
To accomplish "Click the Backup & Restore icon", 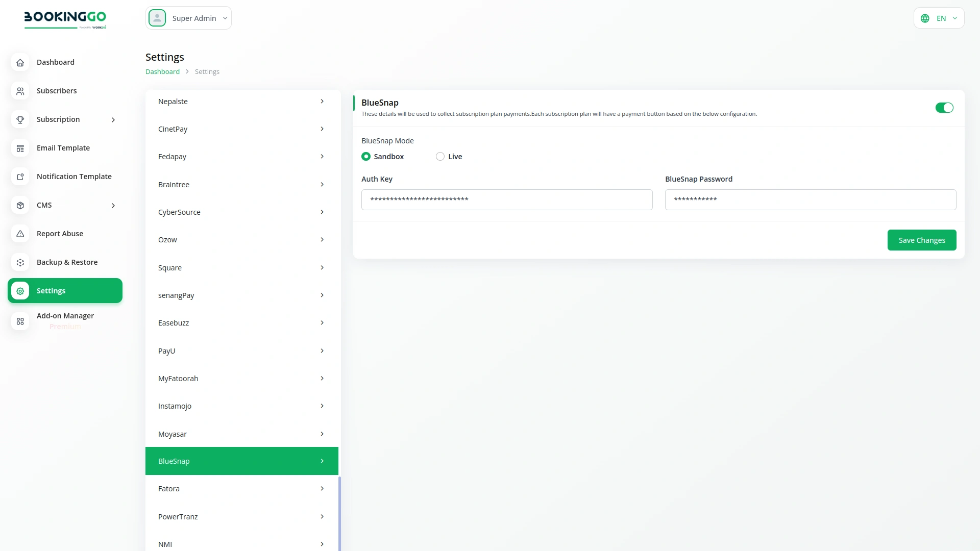I will (x=20, y=262).
